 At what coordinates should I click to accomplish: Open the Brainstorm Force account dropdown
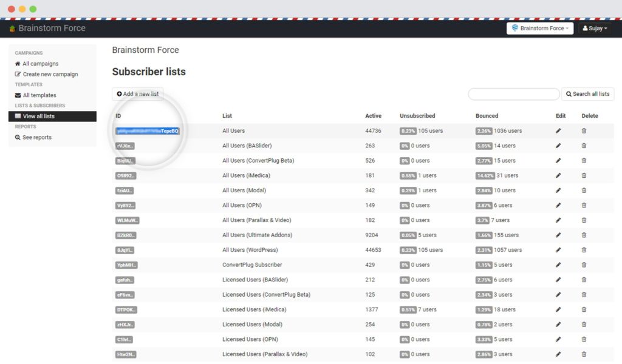click(539, 28)
